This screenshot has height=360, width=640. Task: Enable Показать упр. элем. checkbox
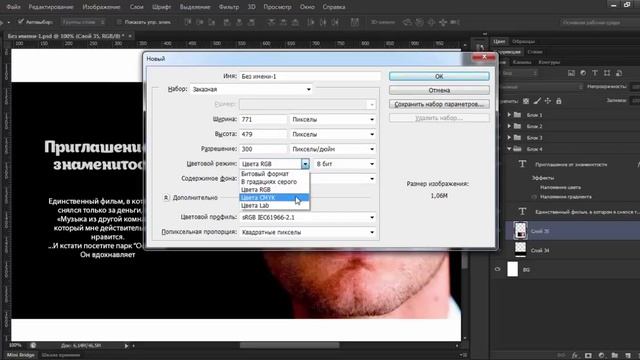119,22
